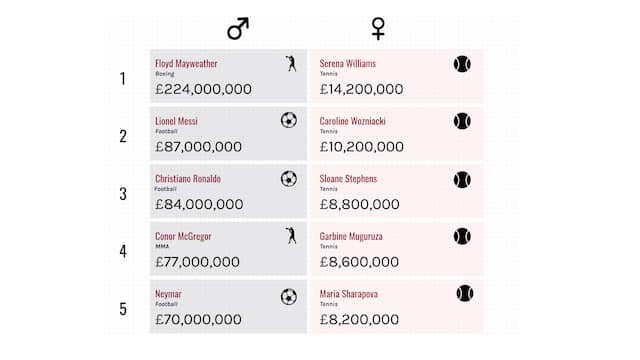Click the tennis ball beside Caroline Wozniacki
This screenshot has height=360, width=640.
462,121
